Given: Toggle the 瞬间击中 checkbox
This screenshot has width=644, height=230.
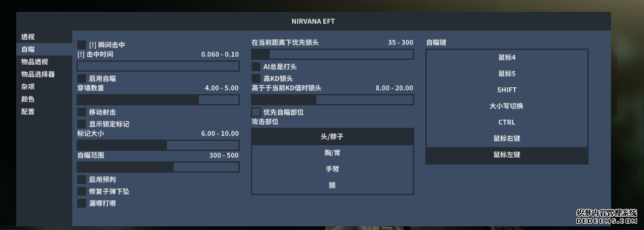Looking at the screenshot, I should click(x=82, y=45).
